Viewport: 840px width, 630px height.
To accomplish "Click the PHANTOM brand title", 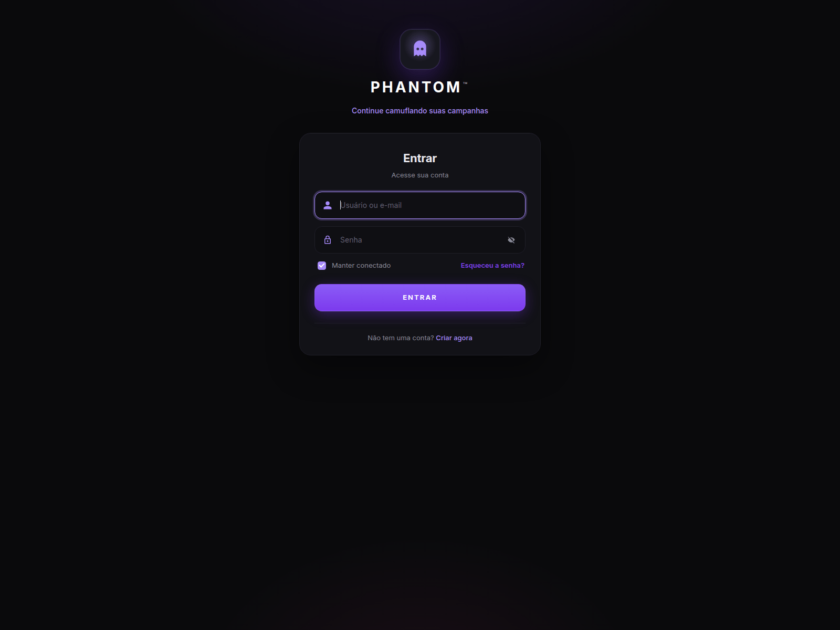I will pyautogui.click(x=416, y=87).
